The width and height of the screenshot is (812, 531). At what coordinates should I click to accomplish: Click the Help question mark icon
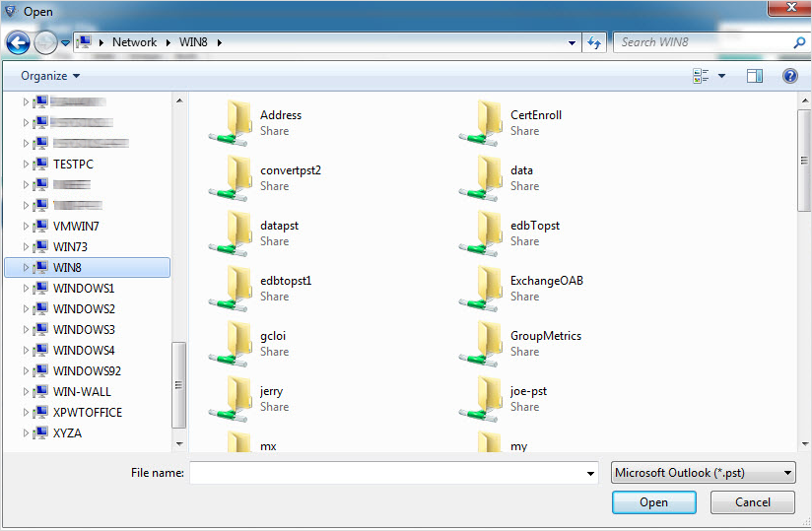point(789,76)
